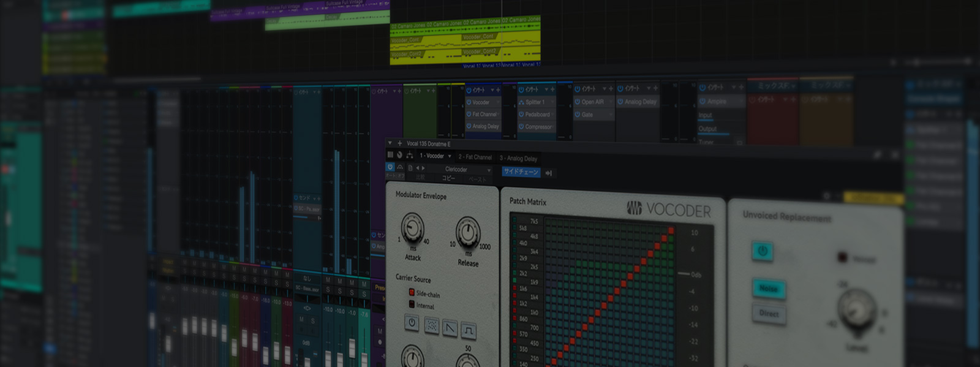Toggle power on the Fat Channel mixer insert
This screenshot has width=980, height=367.
click(469, 114)
